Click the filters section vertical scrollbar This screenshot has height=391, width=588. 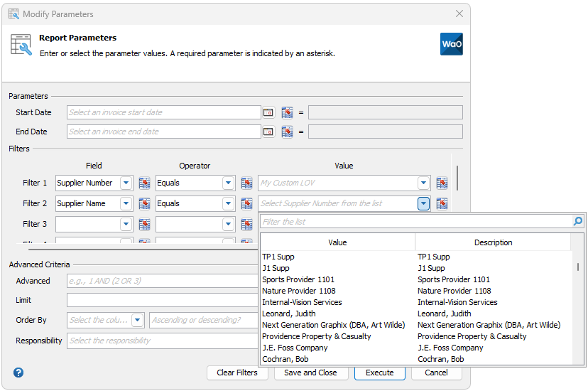(x=457, y=178)
